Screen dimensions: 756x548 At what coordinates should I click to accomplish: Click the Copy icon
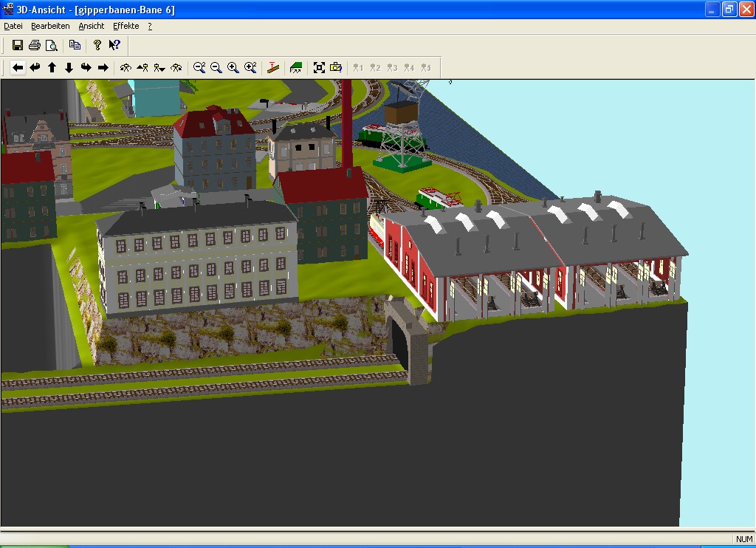pos(75,45)
